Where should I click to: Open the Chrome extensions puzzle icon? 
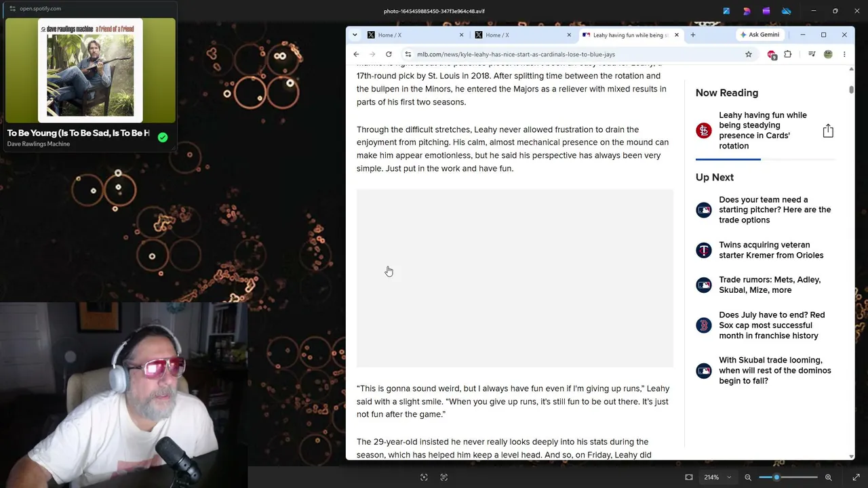coord(788,54)
